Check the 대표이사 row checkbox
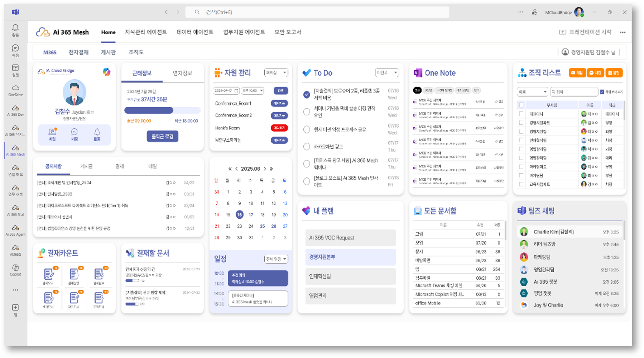 (x=521, y=114)
